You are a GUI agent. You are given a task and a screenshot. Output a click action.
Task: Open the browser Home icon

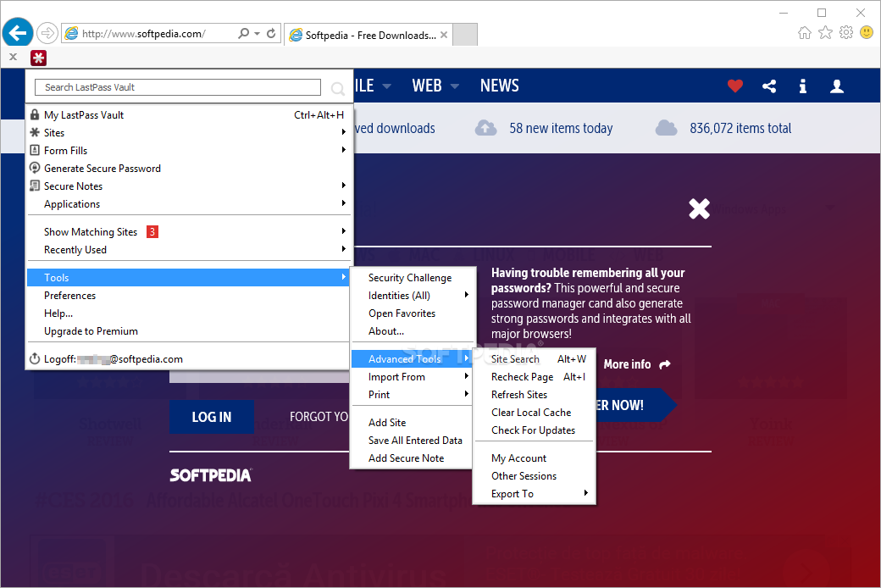click(805, 32)
